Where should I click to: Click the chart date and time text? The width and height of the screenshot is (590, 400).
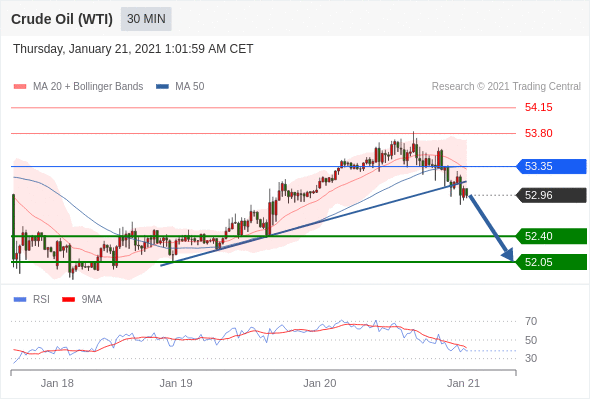133,49
